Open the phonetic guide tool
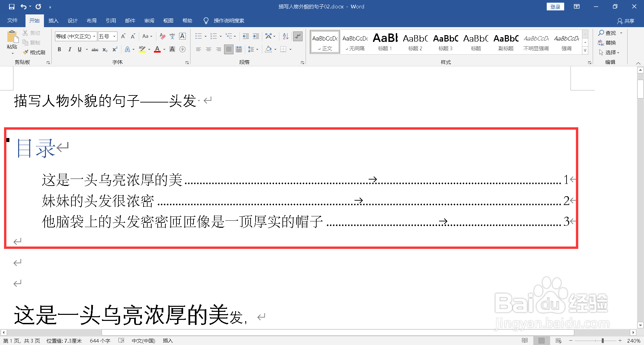 coord(172,36)
